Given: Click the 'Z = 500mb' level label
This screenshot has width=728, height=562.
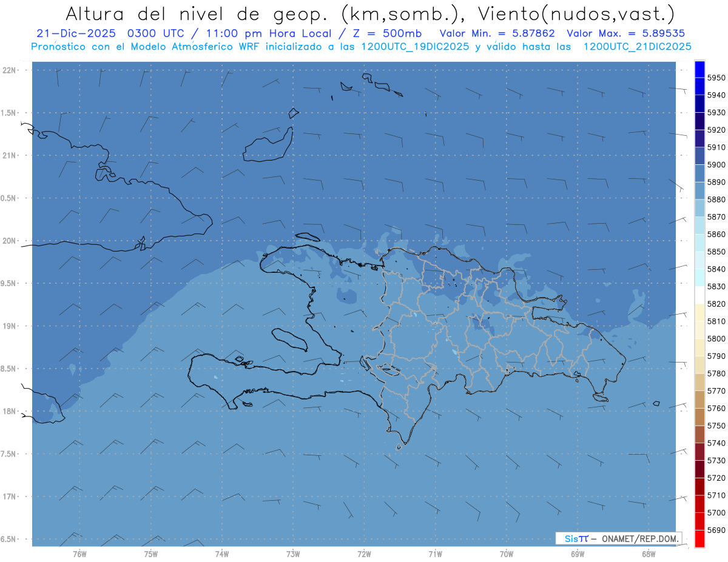Looking at the screenshot, I should (x=387, y=33).
